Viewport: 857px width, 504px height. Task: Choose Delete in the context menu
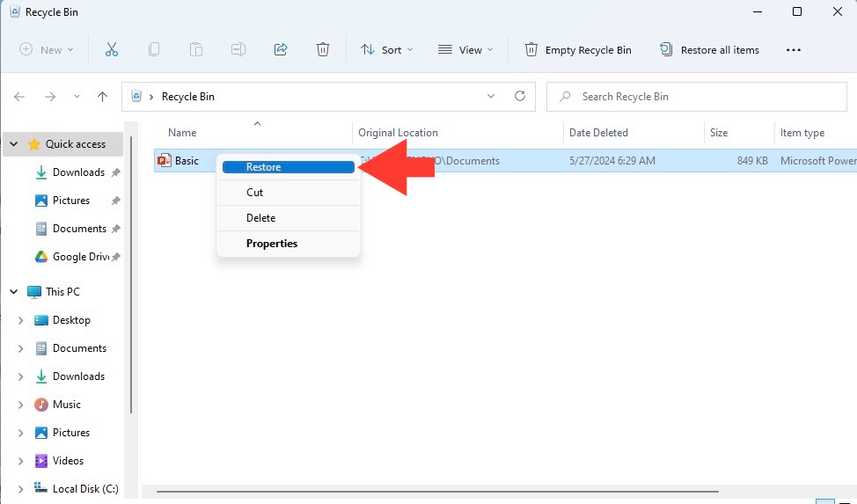288,218
